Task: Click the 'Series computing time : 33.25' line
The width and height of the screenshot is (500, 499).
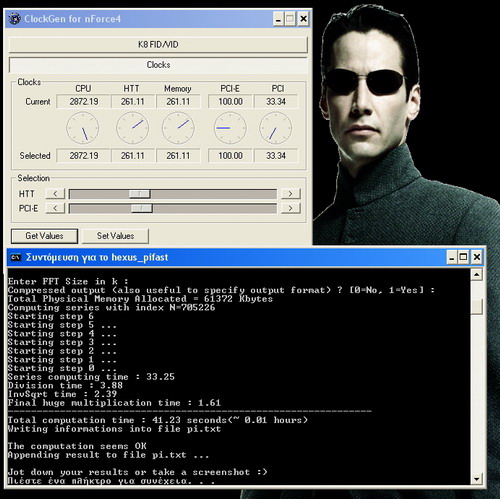Action: [91, 377]
